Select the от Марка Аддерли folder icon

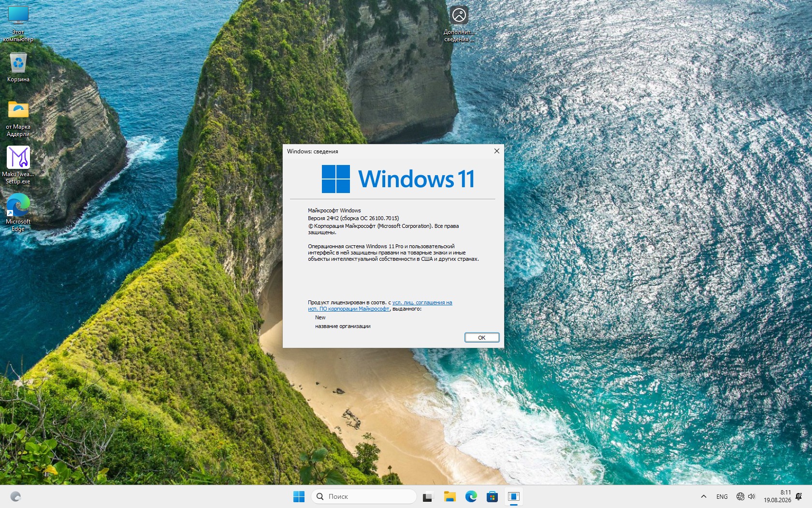point(18,119)
